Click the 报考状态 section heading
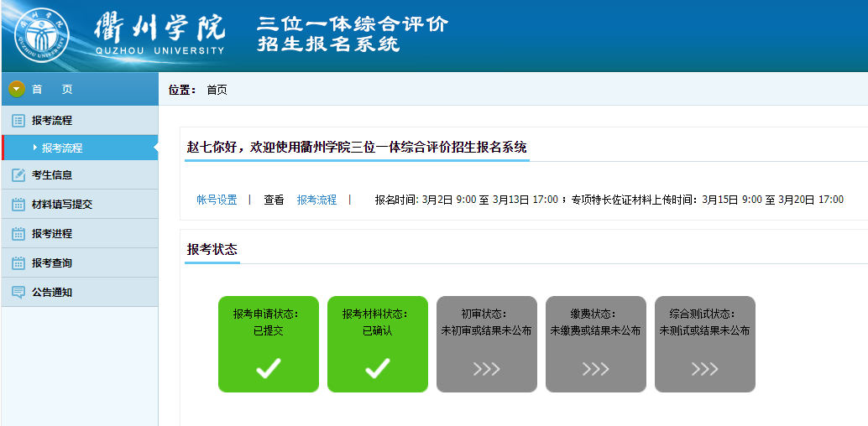 click(212, 249)
